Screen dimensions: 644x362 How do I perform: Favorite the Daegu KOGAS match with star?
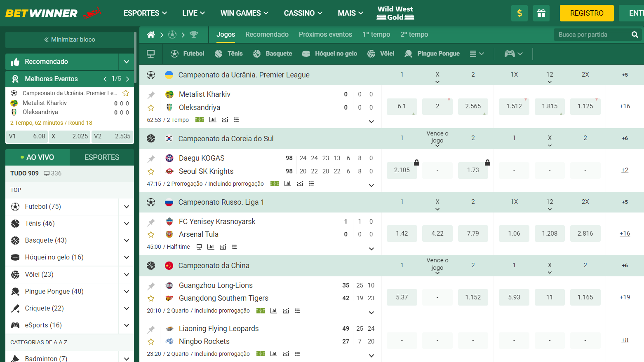point(151,172)
